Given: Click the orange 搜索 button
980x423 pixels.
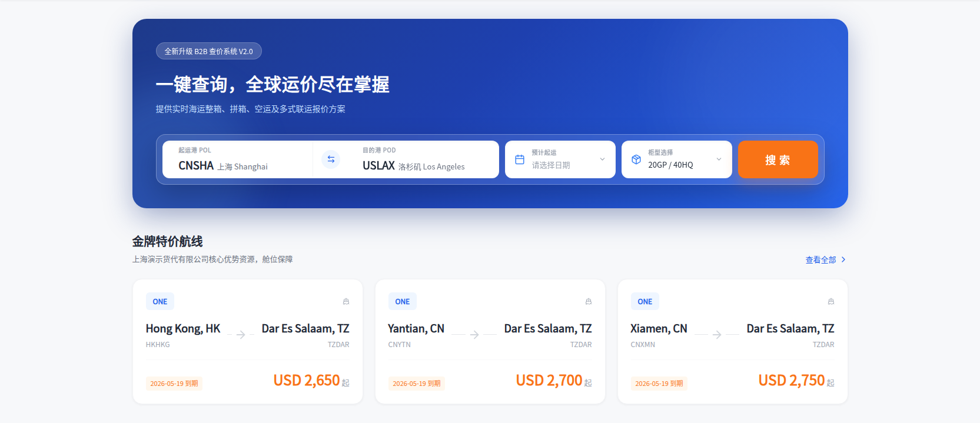Looking at the screenshot, I should pos(778,159).
